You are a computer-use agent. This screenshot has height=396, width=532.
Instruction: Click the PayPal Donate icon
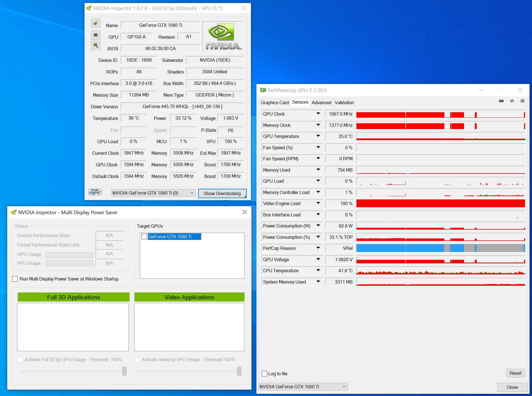(95, 192)
